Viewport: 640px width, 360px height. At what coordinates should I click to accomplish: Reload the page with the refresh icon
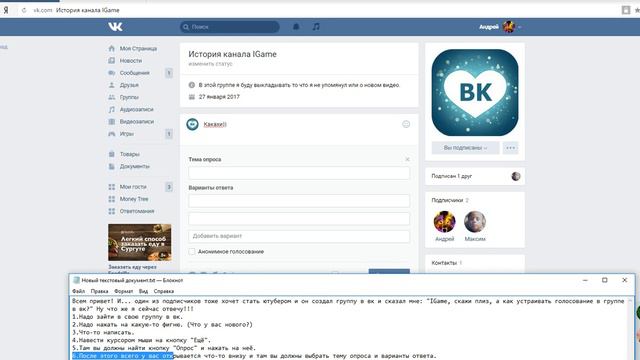(x=24, y=10)
